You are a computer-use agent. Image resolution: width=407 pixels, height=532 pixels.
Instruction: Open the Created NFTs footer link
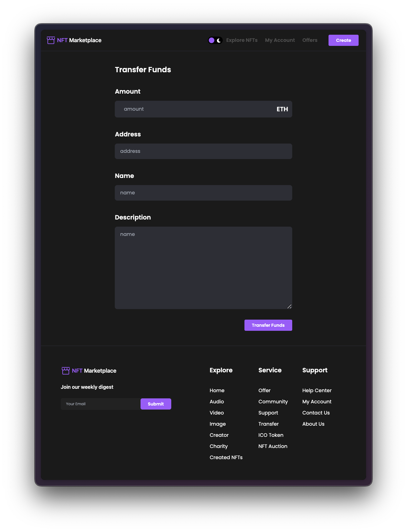click(226, 457)
